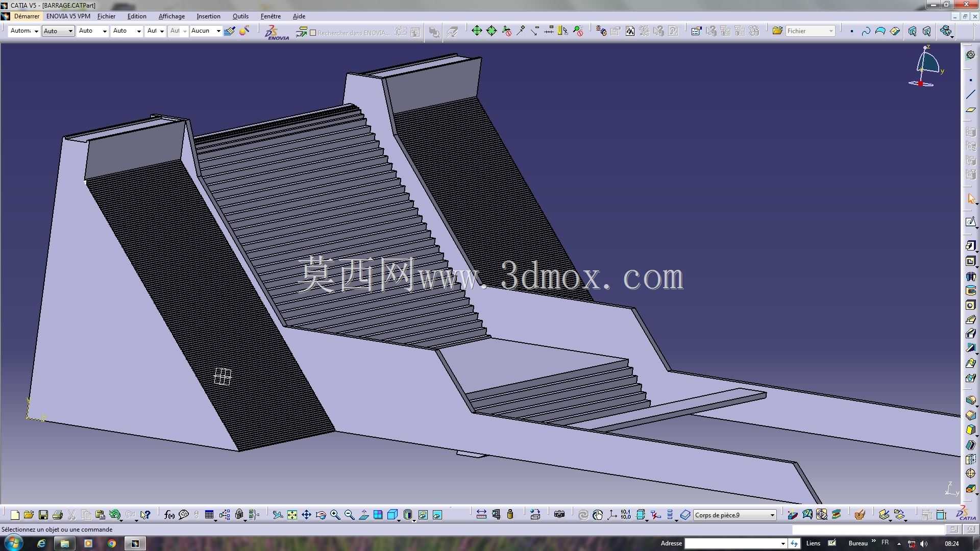Open the fourth Auto dropdown

(x=127, y=31)
